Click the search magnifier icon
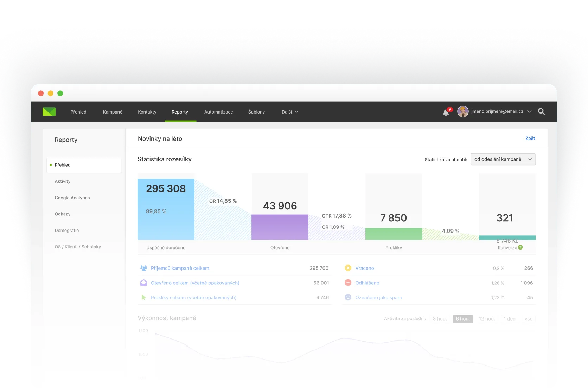The image size is (588, 388). point(542,112)
